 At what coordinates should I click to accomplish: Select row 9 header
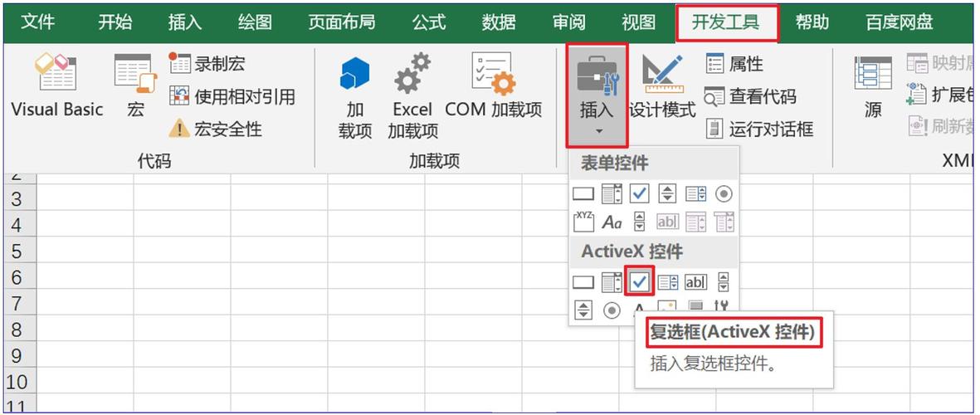pyautogui.click(x=19, y=356)
